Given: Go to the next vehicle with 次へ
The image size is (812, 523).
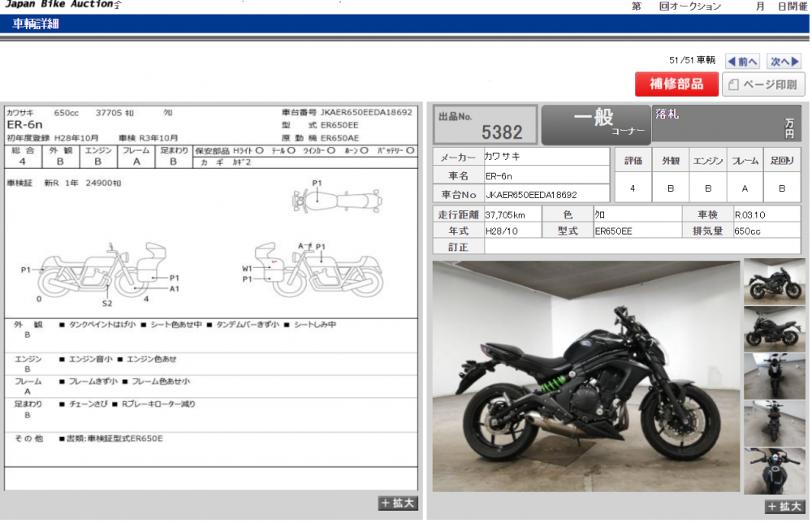Looking at the screenshot, I should click(x=784, y=62).
